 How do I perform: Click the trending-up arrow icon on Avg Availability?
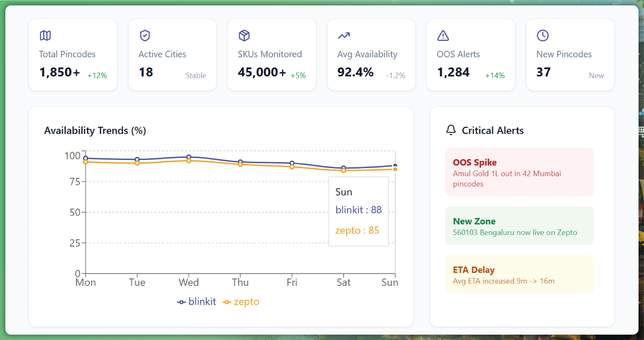[344, 36]
